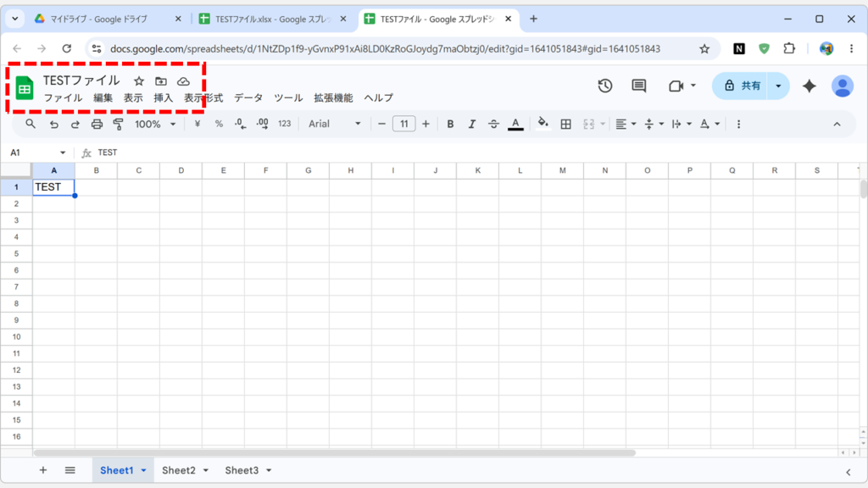Image resolution: width=868 pixels, height=488 pixels.
Task: Open the name box dropdown arrow
Action: 63,152
